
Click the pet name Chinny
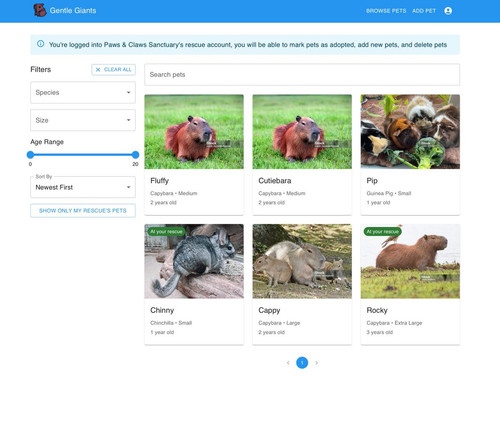click(162, 310)
